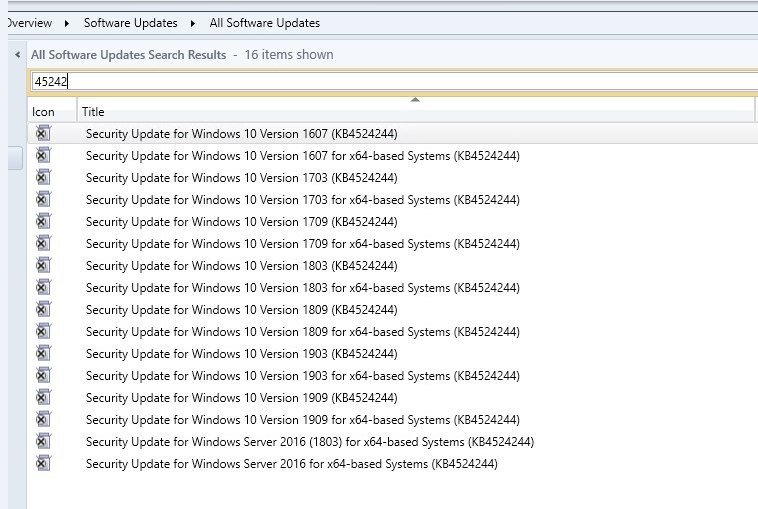758x509 pixels.
Task: Select Version 1709 for x64-based Systems update title
Action: coord(303,244)
